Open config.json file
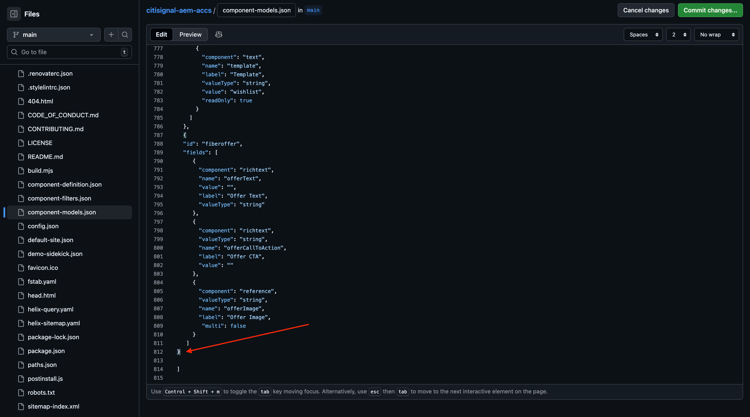750x417 pixels. (43, 226)
